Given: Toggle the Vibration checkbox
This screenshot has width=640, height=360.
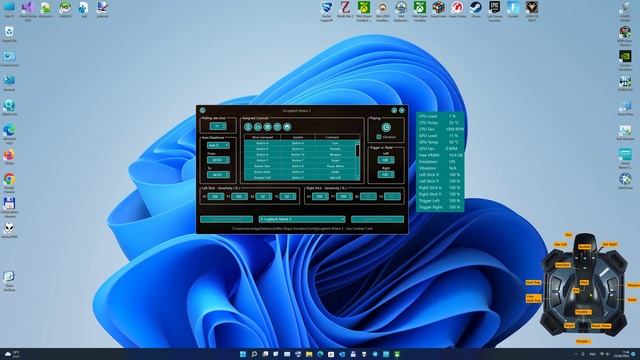Looking at the screenshot, I should (379, 137).
